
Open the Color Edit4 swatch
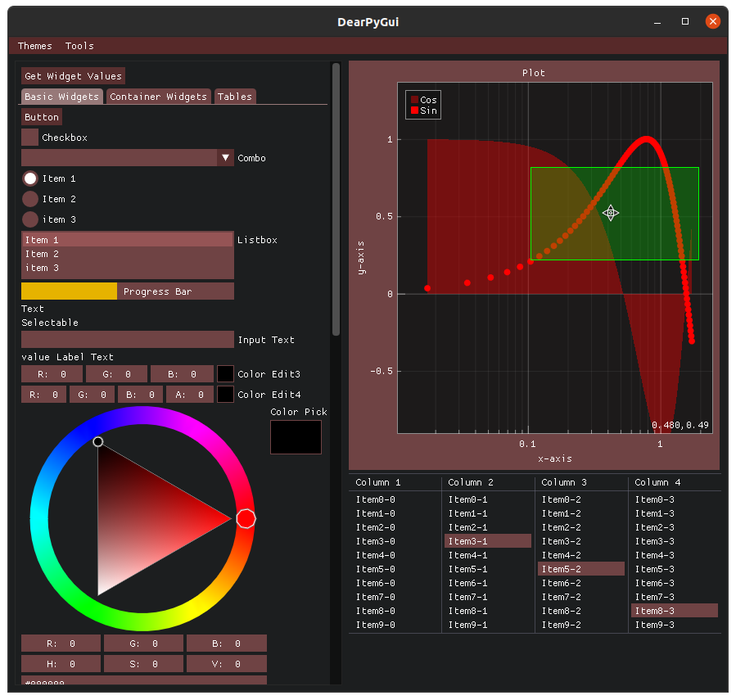225,394
